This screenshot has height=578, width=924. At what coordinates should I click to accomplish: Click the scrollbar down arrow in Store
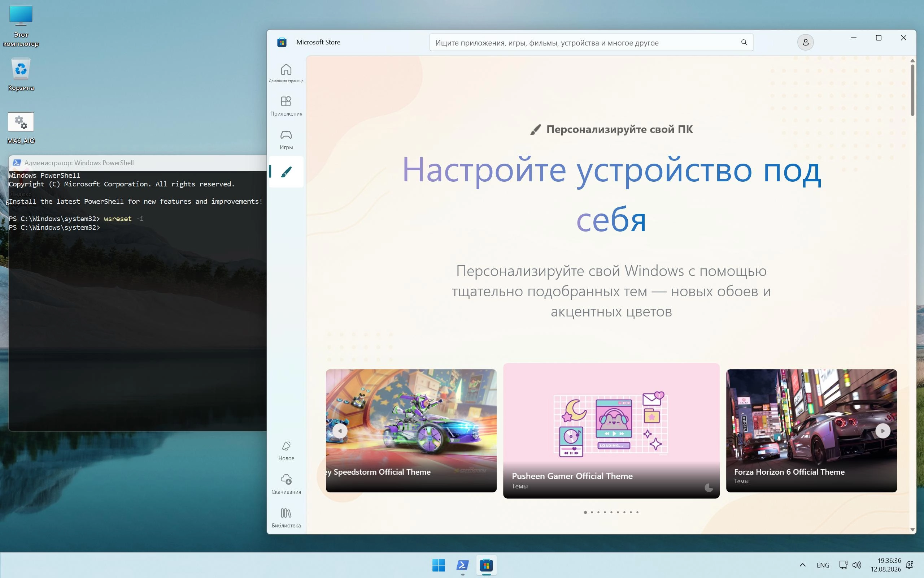pos(912,530)
